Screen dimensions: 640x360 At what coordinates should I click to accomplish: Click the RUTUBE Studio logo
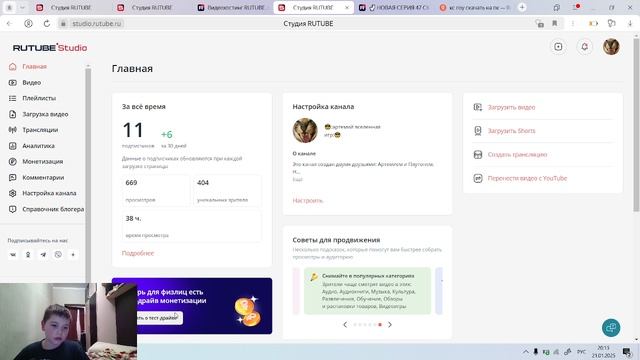click(50, 47)
